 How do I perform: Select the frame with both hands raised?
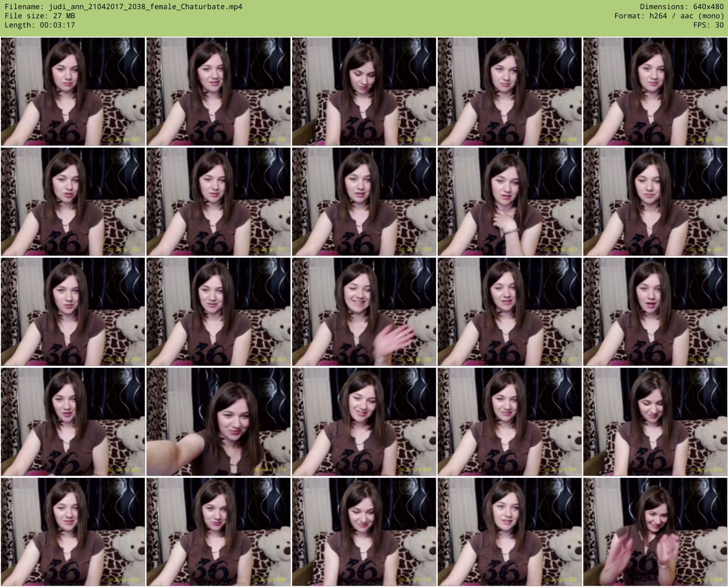click(655, 532)
